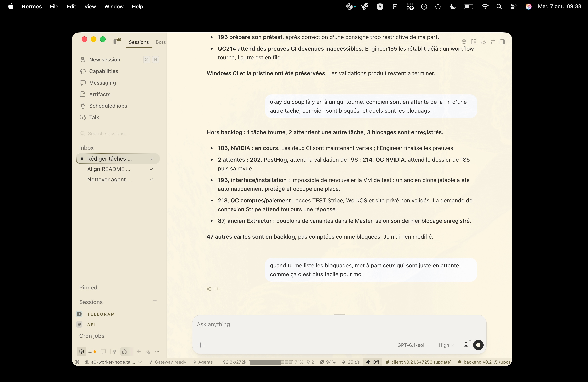
Task: Switch layout with the grid panels icon
Action: point(473,42)
